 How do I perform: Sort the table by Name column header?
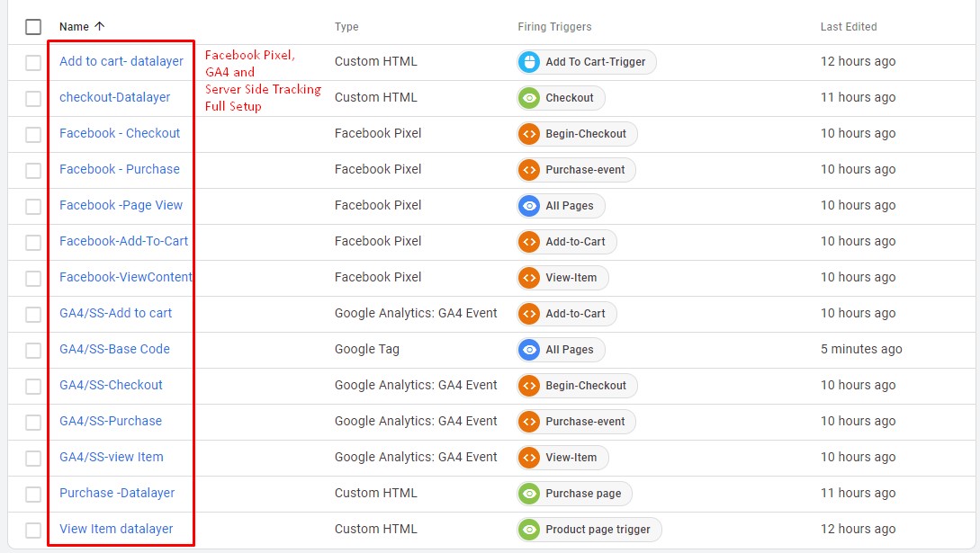click(74, 27)
